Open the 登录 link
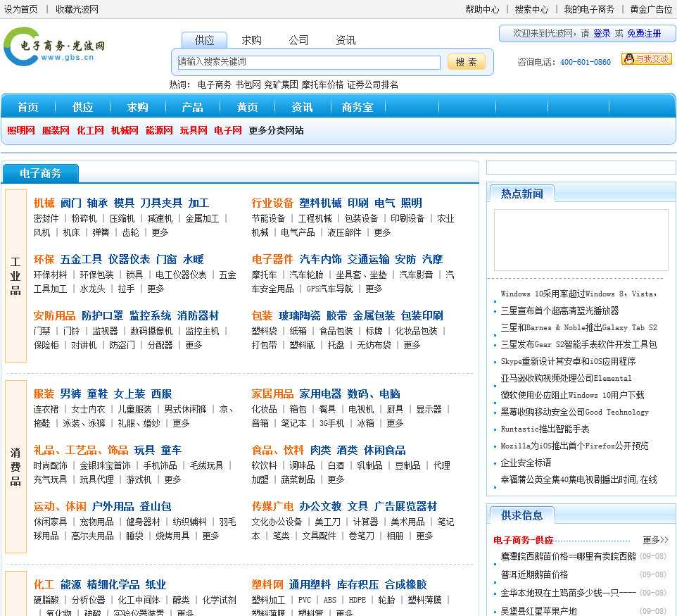The width and height of the screenshot is (677, 616). [602, 33]
